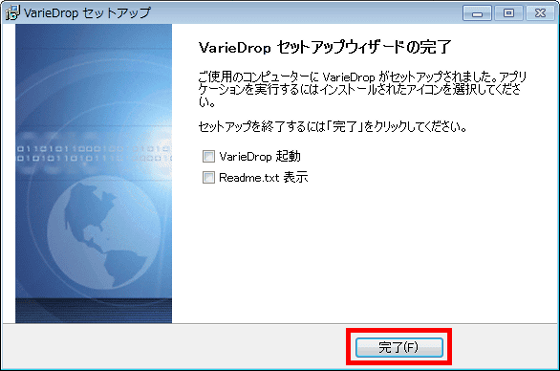560x371 pixels.
Task: Enable the VarieDrop 起動 checkbox
Action: coord(209,156)
